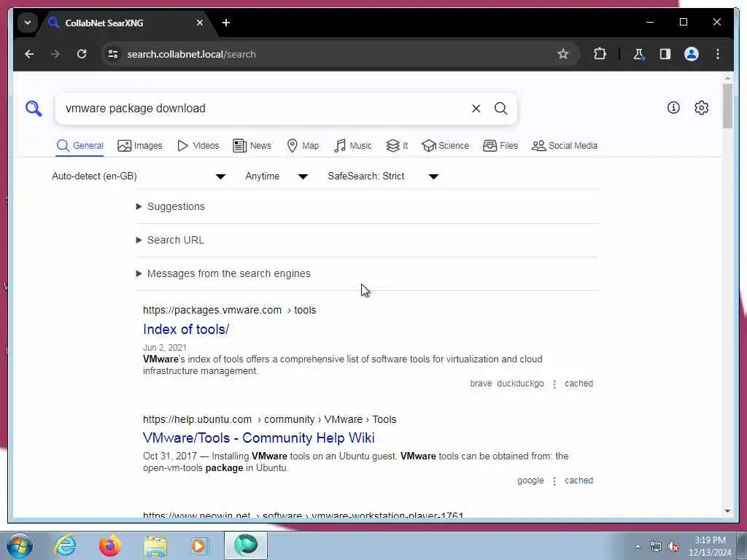Click the google engine label
The width and height of the screenshot is (747, 560).
[530, 481]
